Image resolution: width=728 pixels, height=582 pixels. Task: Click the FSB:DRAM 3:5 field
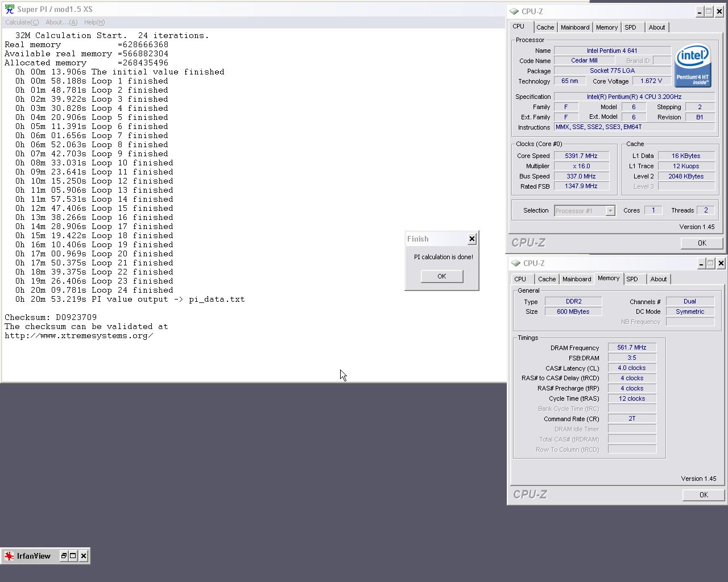(x=632, y=357)
